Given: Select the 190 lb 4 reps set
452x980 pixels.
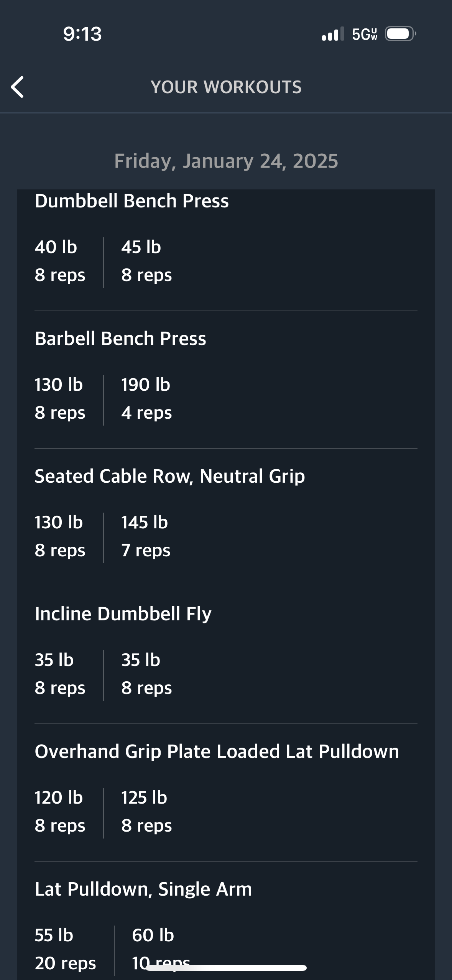Looking at the screenshot, I should click(146, 399).
